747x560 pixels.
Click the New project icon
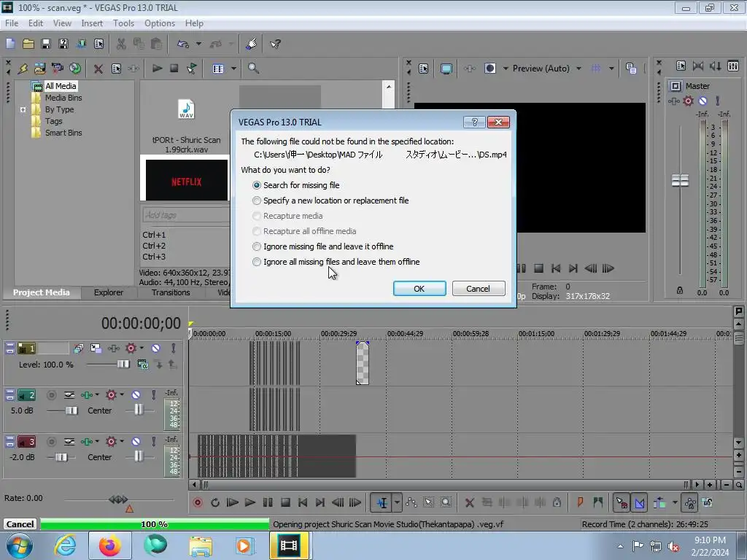(10, 44)
